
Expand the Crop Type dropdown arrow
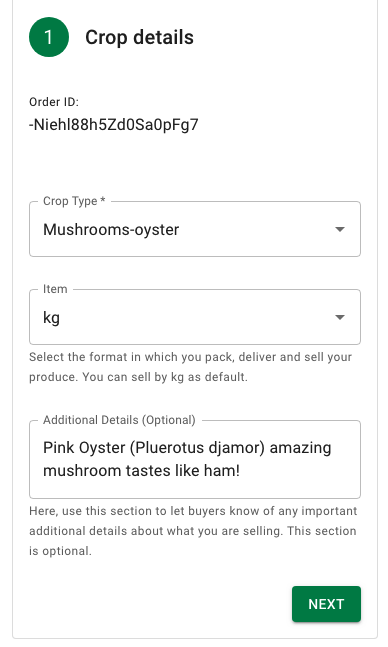(340, 229)
